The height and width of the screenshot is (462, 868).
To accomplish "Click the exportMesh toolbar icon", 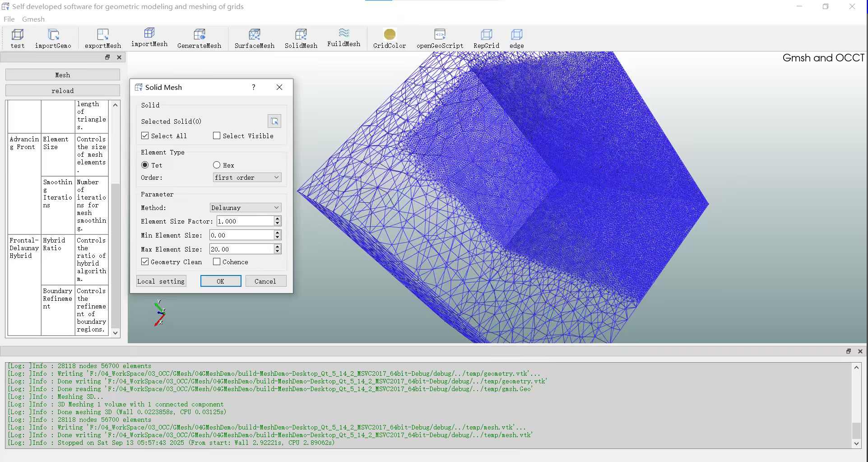I will pyautogui.click(x=103, y=35).
